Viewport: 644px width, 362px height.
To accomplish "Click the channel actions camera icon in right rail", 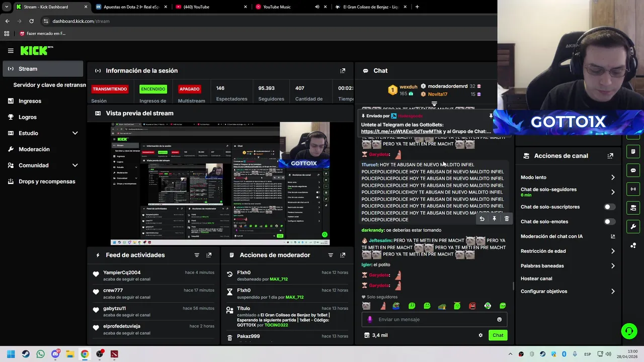I will (x=633, y=208).
